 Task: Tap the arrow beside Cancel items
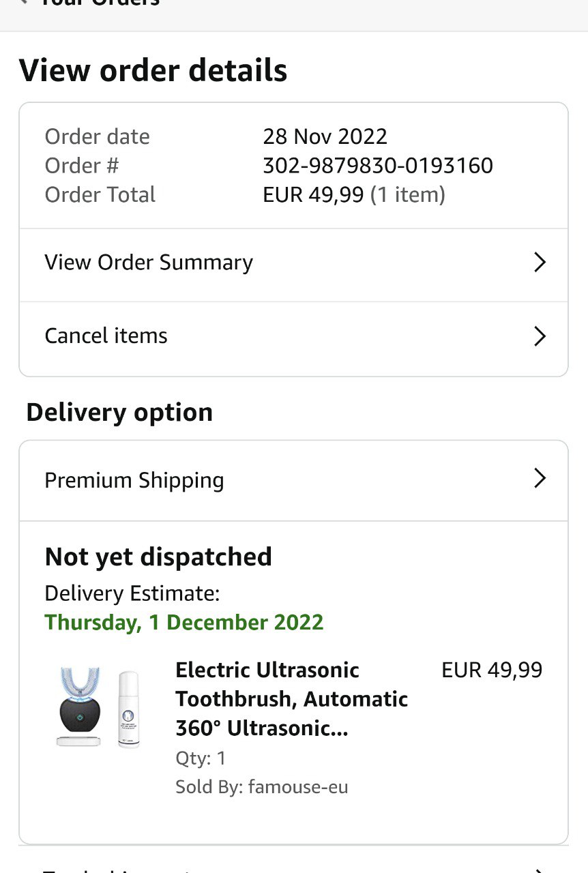(540, 336)
